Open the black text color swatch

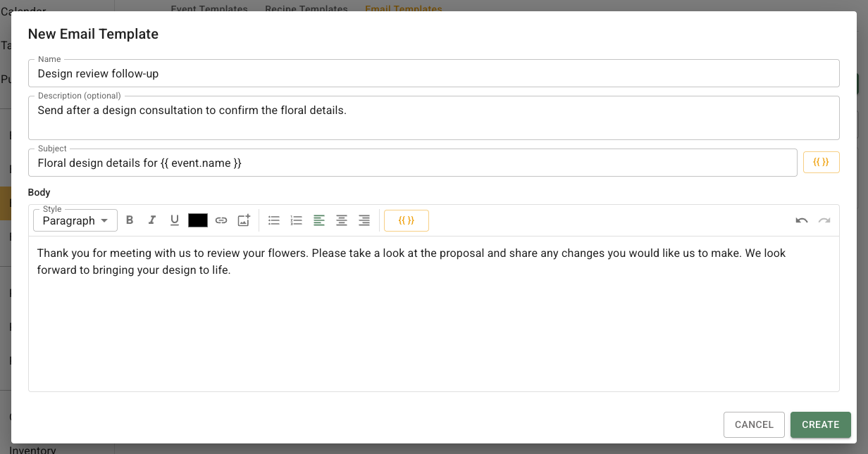coord(198,220)
